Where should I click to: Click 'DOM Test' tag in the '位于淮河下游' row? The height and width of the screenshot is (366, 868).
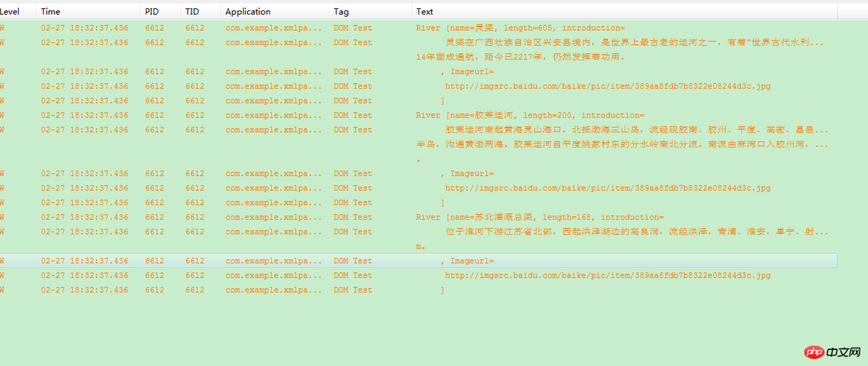(x=353, y=232)
